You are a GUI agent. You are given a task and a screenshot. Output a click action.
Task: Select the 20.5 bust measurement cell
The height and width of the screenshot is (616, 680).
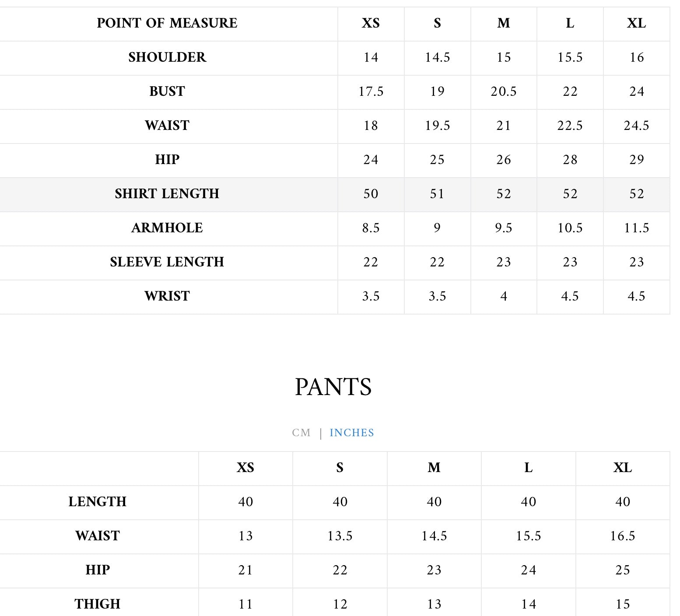click(504, 91)
